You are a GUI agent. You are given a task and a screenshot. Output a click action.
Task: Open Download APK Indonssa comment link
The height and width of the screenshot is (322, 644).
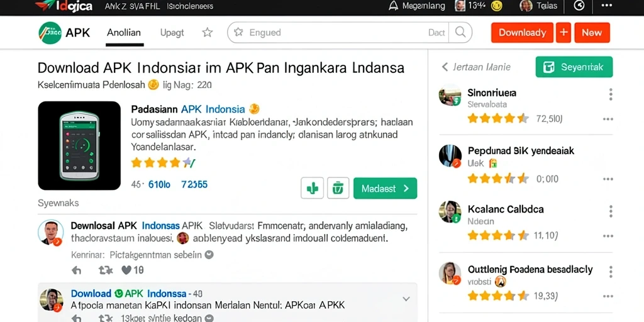click(x=128, y=294)
